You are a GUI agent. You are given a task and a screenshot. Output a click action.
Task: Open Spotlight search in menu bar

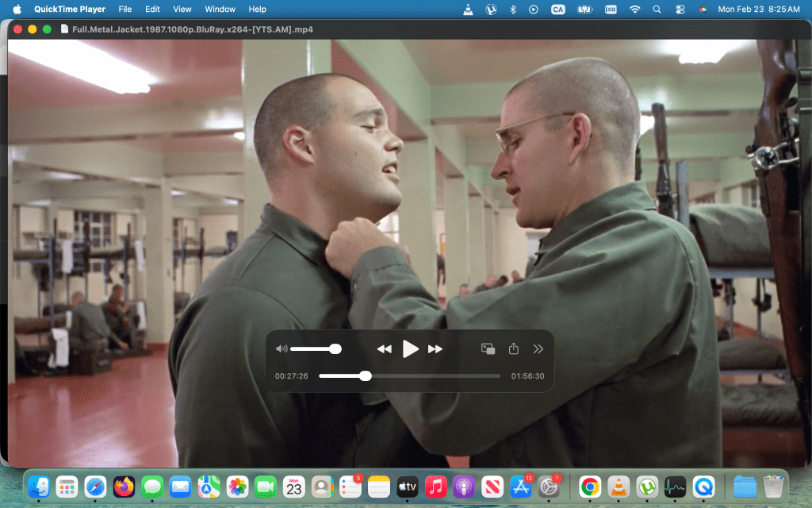tap(657, 10)
